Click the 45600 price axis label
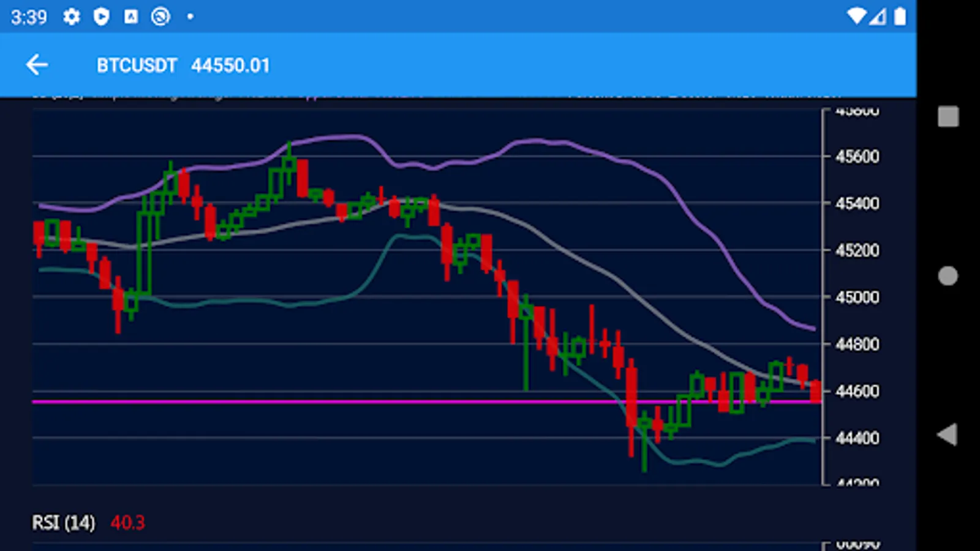Image resolution: width=980 pixels, height=551 pixels. click(x=858, y=157)
